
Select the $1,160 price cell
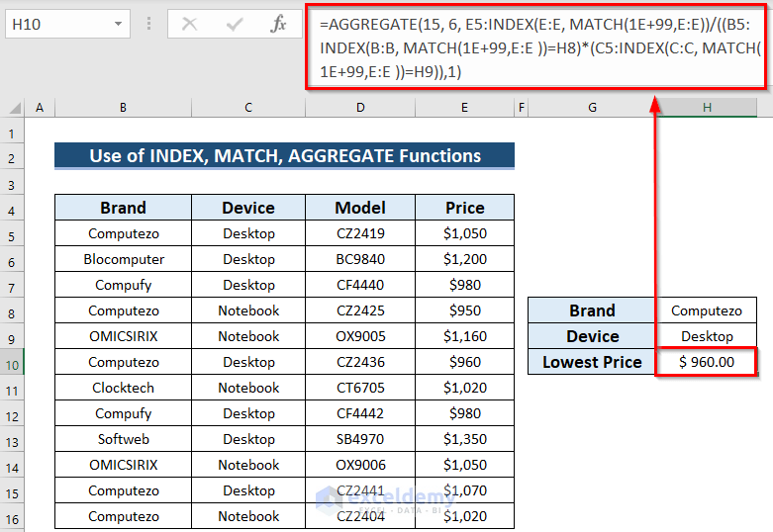(x=465, y=336)
